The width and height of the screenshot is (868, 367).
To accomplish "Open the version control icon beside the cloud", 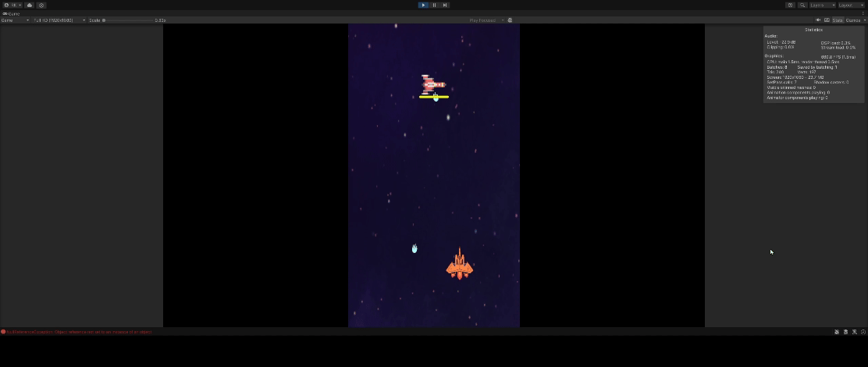I will [x=41, y=5].
